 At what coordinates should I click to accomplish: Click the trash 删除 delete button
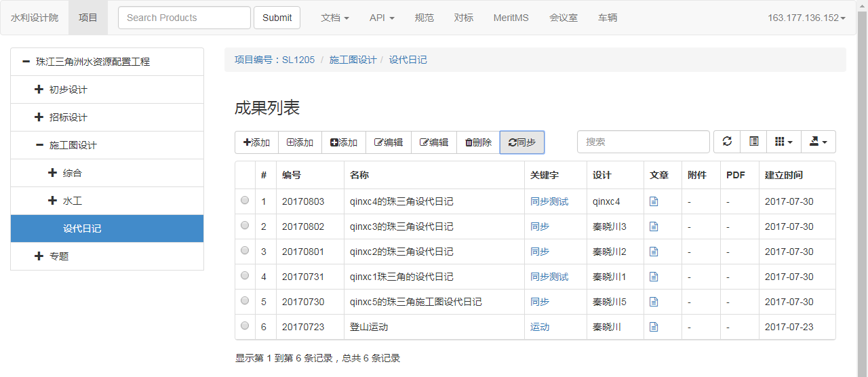click(x=478, y=142)
